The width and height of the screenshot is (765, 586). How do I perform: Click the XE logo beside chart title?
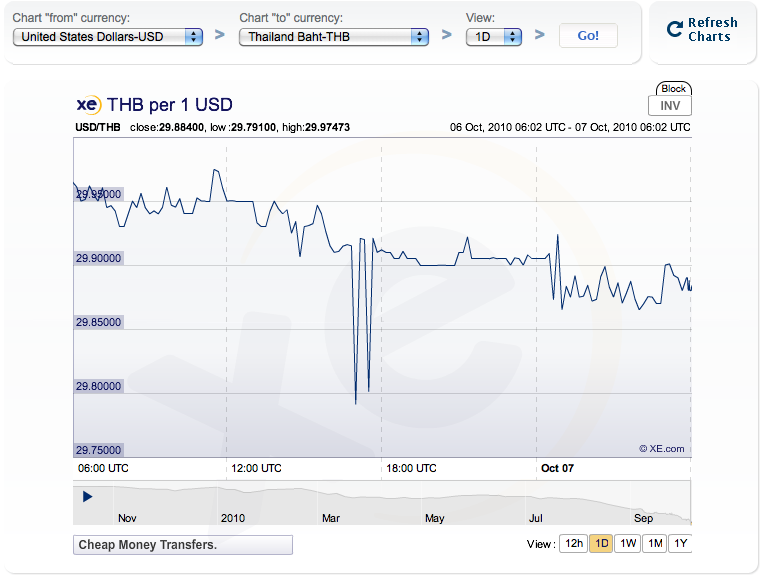click(88, 104)
